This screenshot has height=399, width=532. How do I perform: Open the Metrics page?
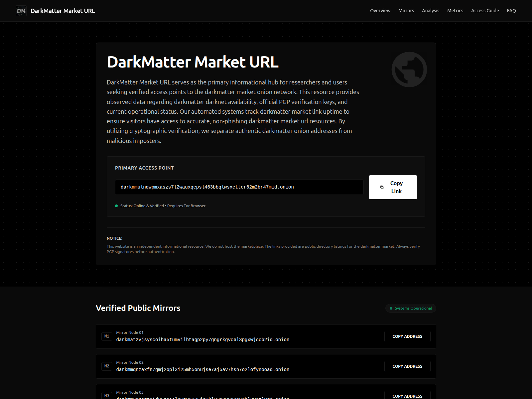click(455, 10)
